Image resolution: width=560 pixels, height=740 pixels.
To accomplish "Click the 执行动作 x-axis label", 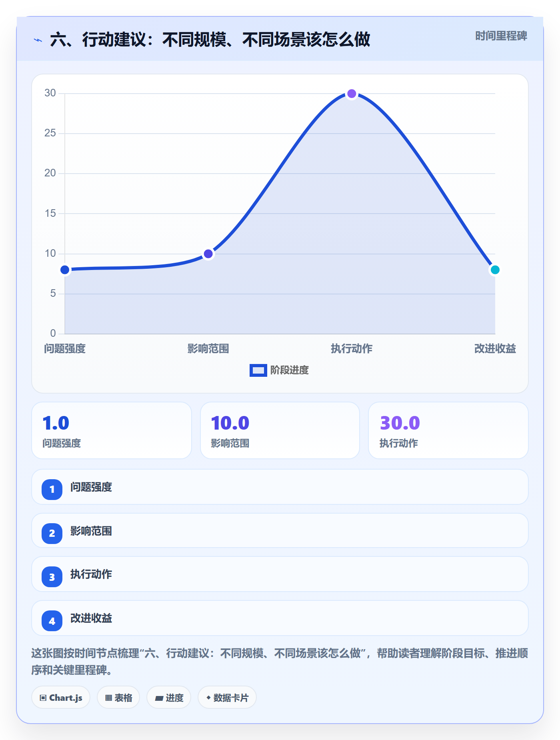I will (352, 349).
